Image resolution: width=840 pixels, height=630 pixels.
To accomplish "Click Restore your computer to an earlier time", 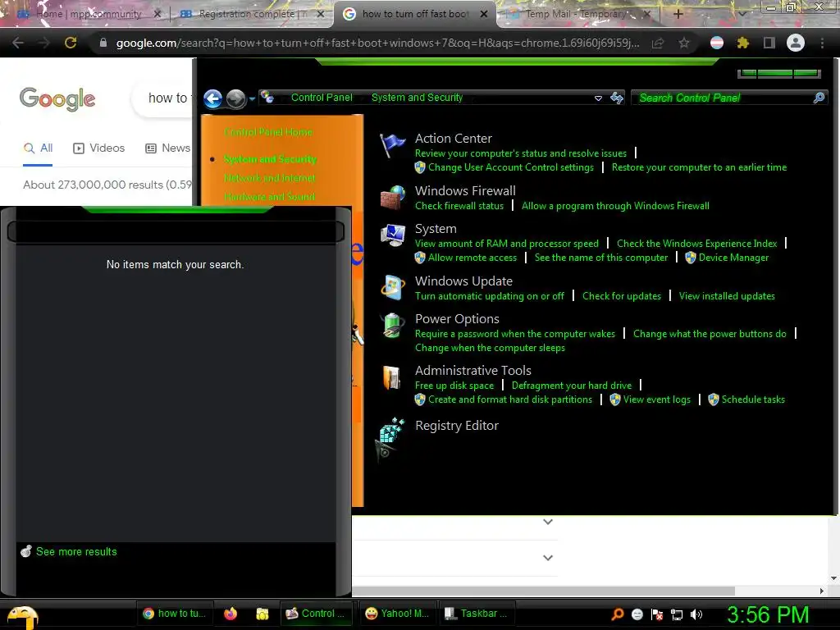I will (x=699, y=167).
